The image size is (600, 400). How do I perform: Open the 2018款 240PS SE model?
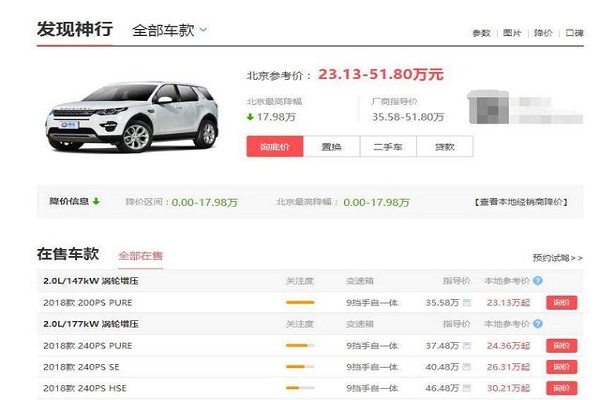[x=81, y=367]
